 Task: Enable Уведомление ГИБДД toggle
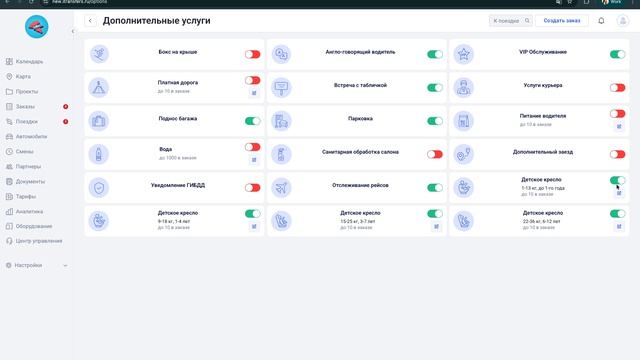[252, 188]
